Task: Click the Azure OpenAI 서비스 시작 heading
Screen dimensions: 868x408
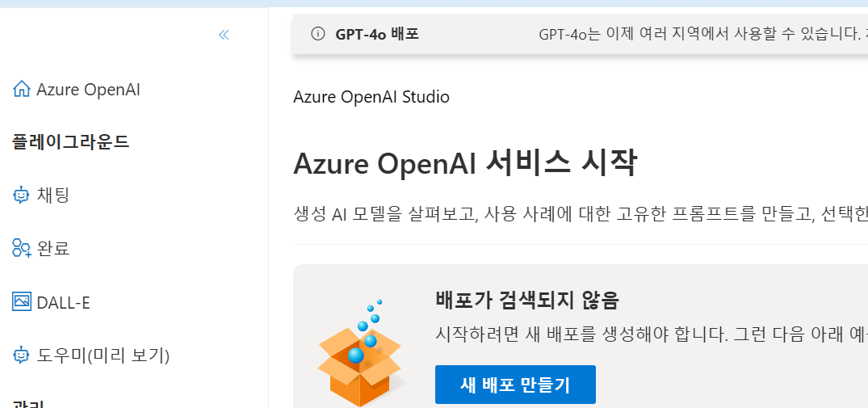Action: tap(465, 163)
